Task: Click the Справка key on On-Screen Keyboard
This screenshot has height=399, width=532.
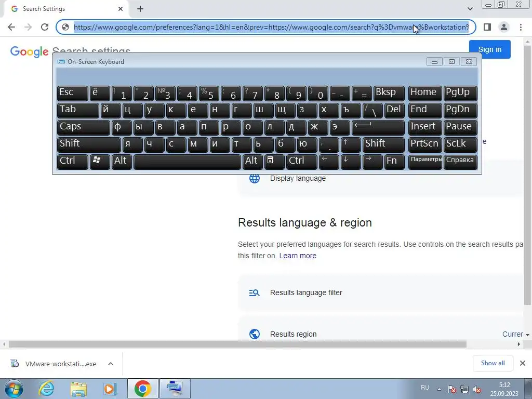Action: (x=460, y=162)
